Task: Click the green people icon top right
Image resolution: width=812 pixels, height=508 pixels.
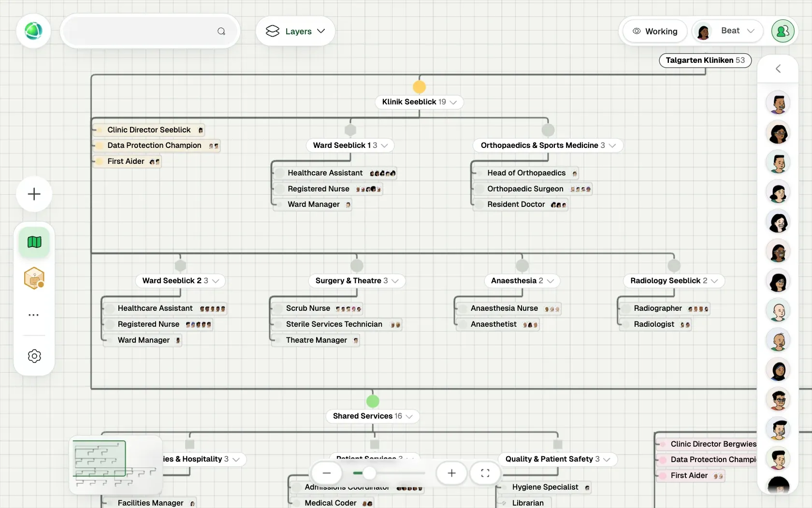Action: pyautogui.click(x=783, y=31)
